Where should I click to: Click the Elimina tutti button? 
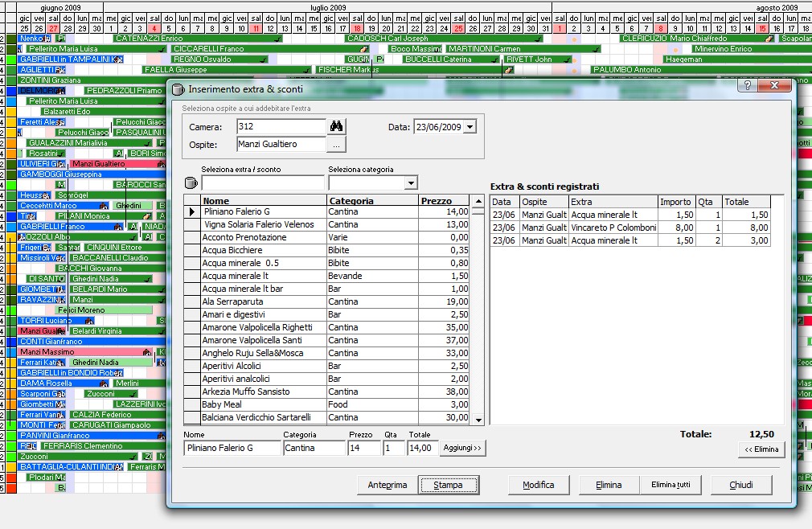pyautogui.click(x=671, y=485)
